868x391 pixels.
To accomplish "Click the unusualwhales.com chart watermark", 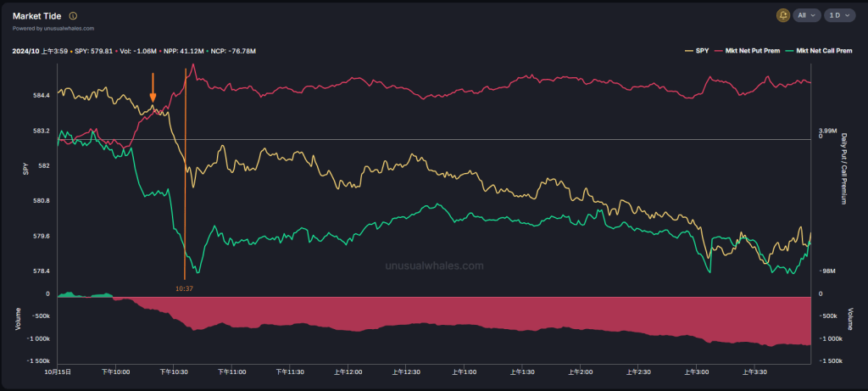I will pyautogui.click(x=434, y=265).
